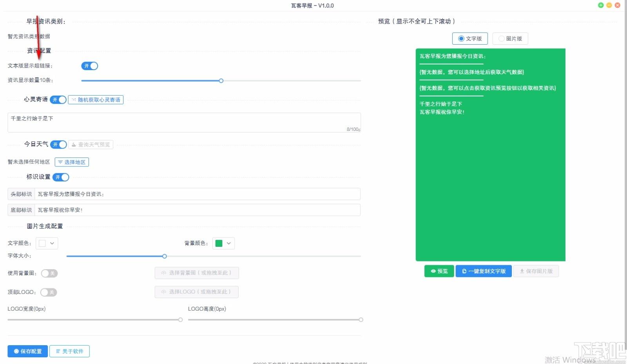Focus the 底部标识 input field

(198, 210)
